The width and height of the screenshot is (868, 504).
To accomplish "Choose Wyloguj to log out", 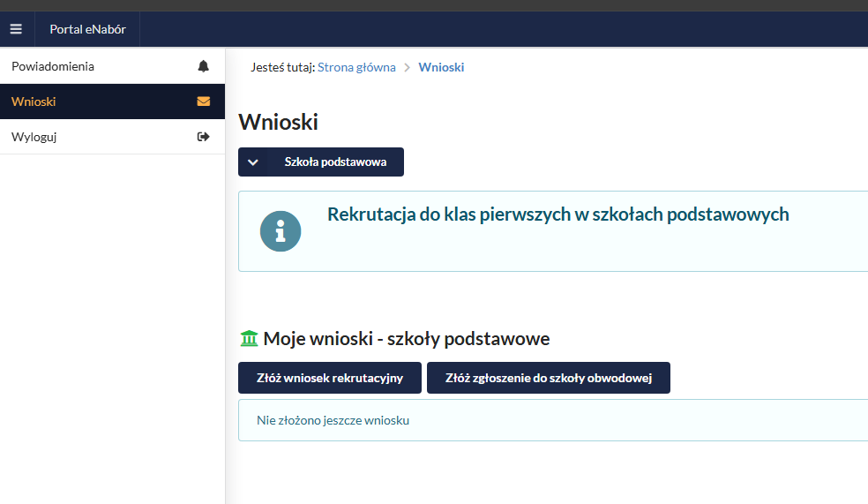I will pos(34,137).
